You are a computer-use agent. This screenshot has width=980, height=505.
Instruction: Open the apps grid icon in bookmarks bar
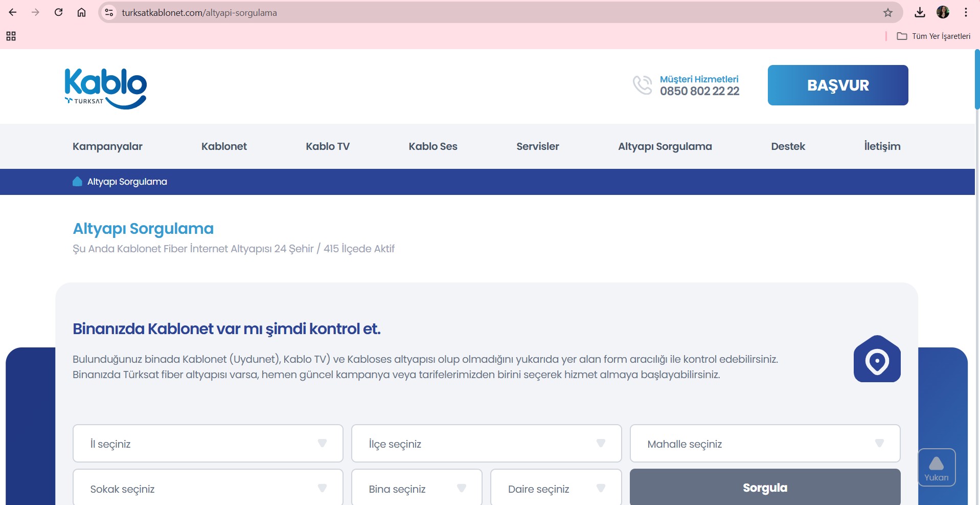coord(11,36)
